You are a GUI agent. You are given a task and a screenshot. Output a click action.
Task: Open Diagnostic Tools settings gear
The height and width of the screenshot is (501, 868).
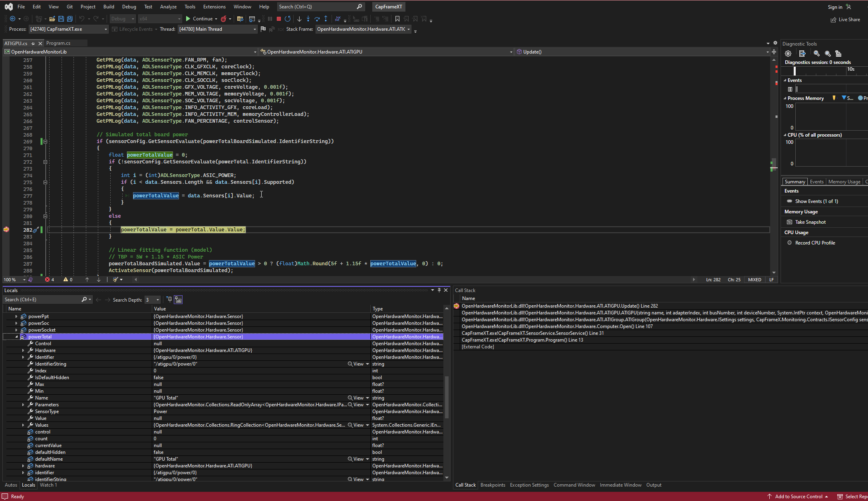coord(788,54)
